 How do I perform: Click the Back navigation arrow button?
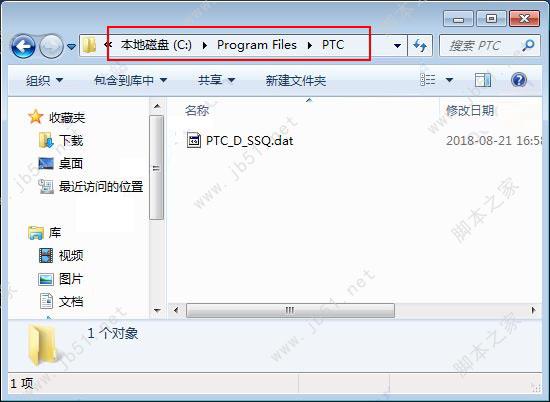[x=23, y=46]
